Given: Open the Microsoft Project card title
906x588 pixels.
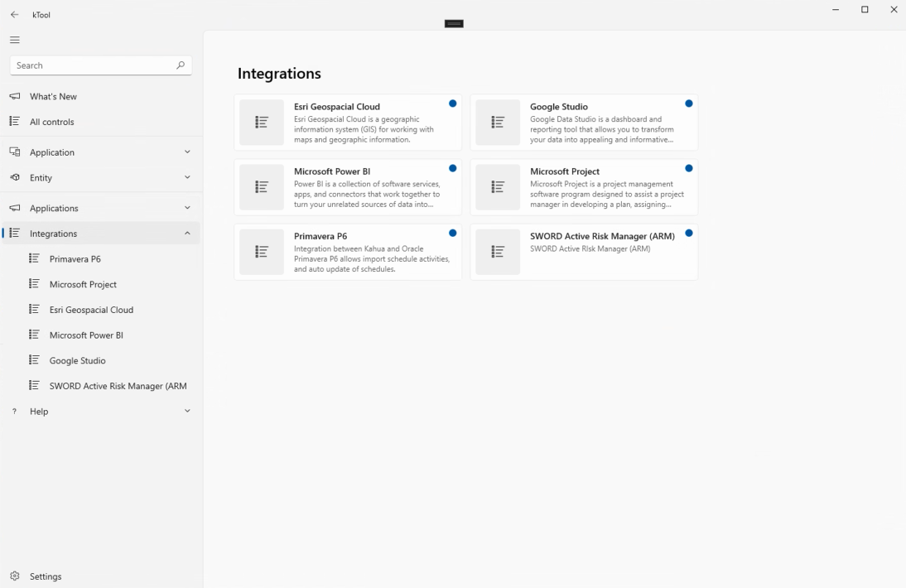Looking at the screenshot, I should click(x=565, y=171).
